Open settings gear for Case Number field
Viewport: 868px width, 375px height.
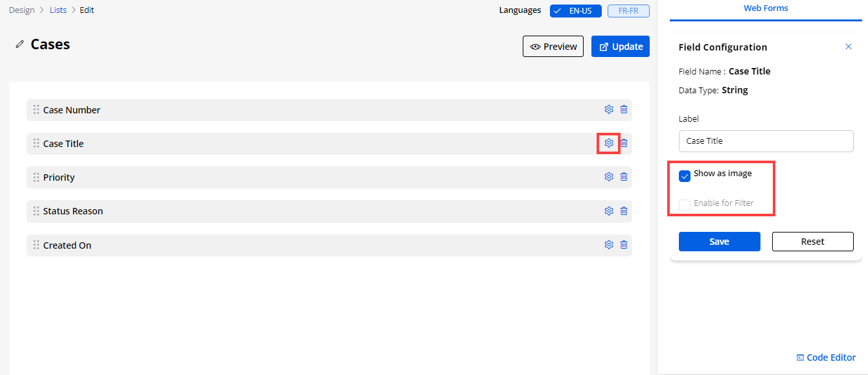click(609, 109)
